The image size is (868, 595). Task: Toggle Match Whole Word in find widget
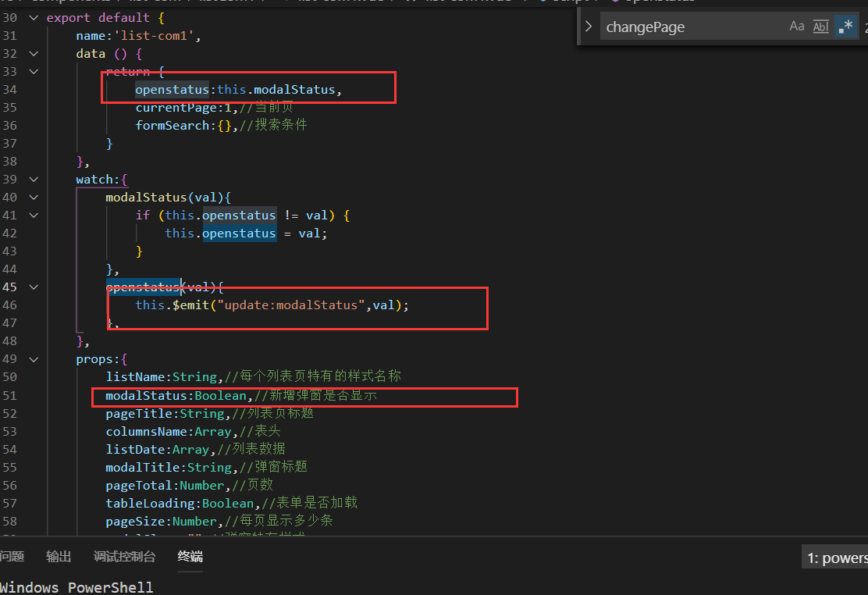[x=820, y=26]
